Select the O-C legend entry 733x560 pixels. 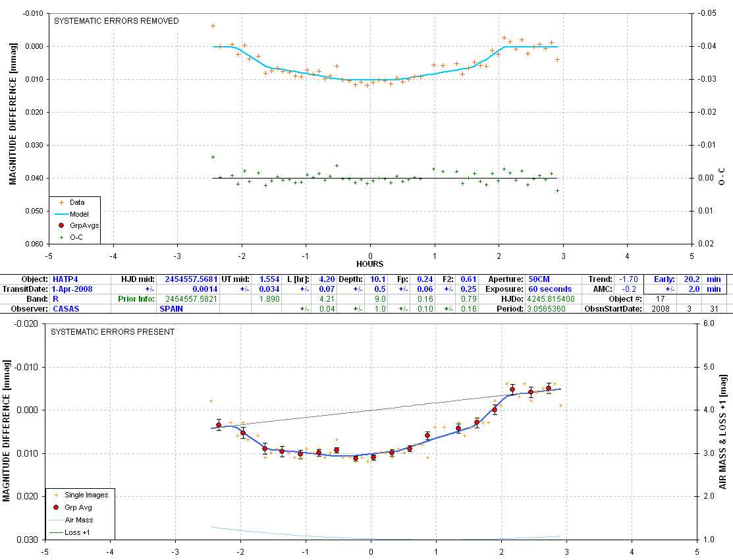tap(71, 237)
